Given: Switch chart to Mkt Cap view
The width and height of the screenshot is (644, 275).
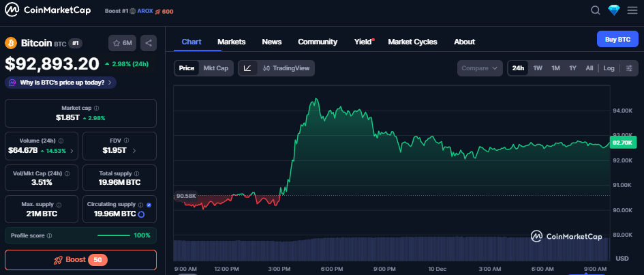Looking at the screenshot, I should coord(215,68).
